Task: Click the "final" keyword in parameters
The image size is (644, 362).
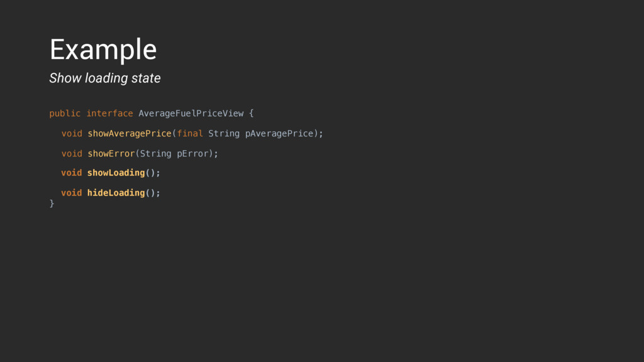Action: (190, 133)
